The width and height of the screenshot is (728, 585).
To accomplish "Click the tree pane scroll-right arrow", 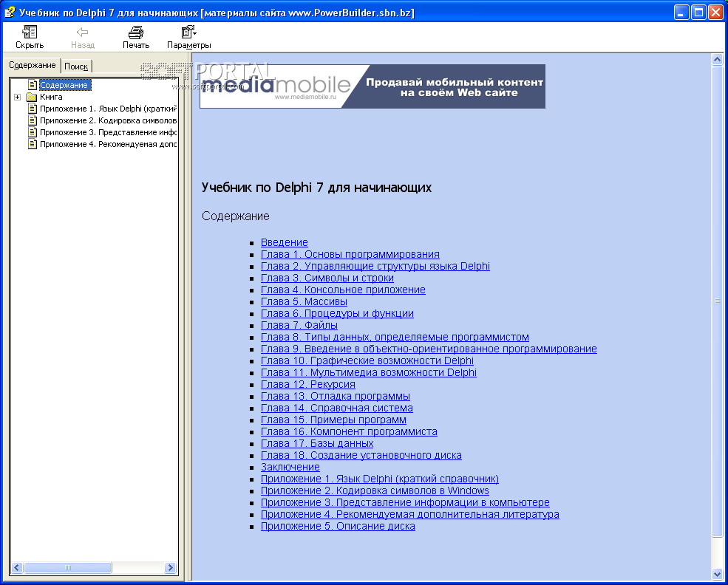I will [171, 567].
